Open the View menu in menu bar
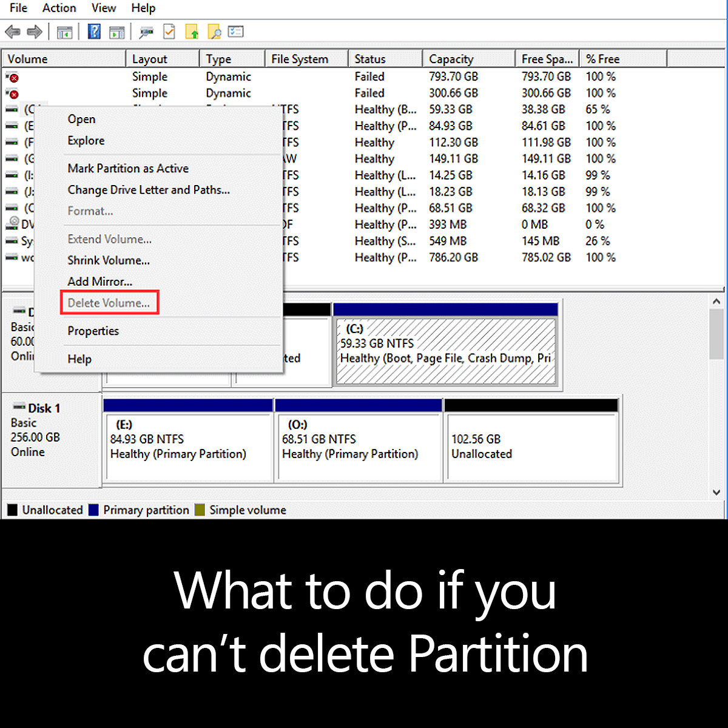 pyautogui.click(x=103, y=8)
